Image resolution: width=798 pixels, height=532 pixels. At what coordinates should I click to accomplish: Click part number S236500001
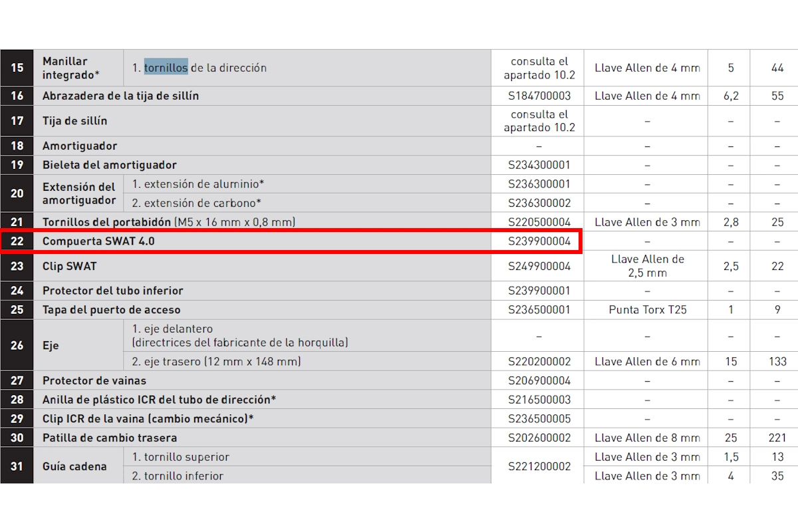[539, 310]
